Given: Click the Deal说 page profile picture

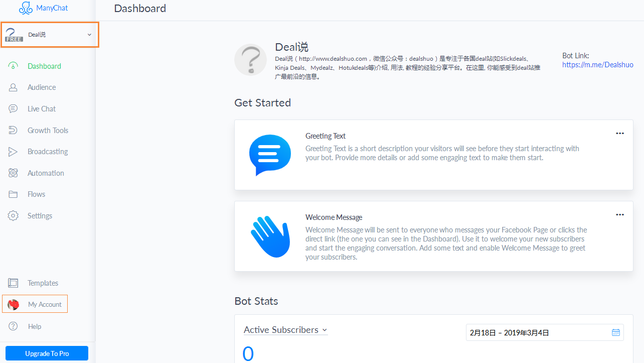Looking at the screenshot, I should pyautogui.click(x=250, y=60).
